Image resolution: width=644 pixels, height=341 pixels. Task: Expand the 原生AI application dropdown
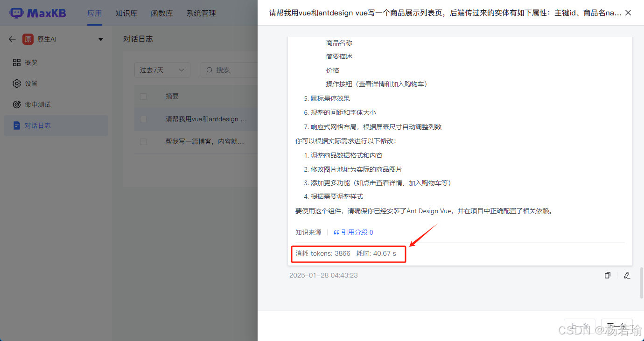[x=101, y=40]
